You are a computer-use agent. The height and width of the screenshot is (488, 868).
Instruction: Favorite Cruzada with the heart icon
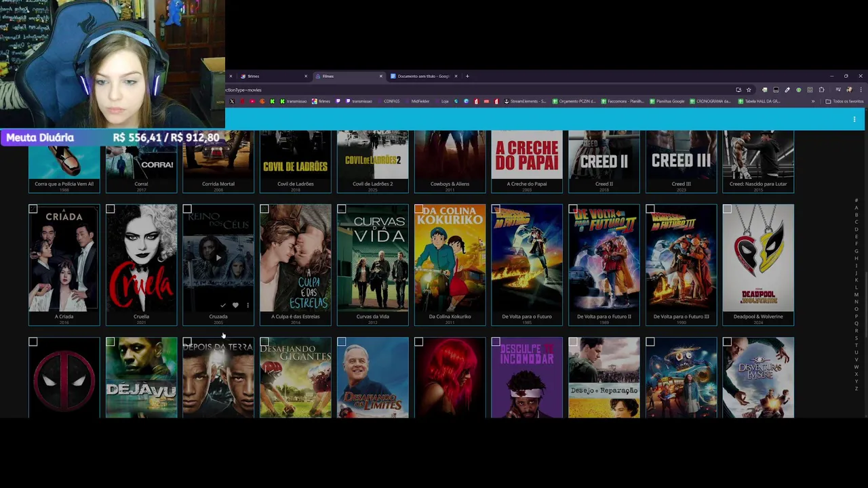pos(235,306)
